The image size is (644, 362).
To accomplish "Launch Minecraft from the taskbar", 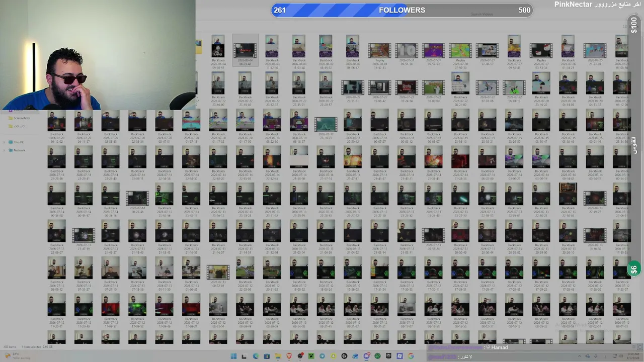I will tap(311, 356).
